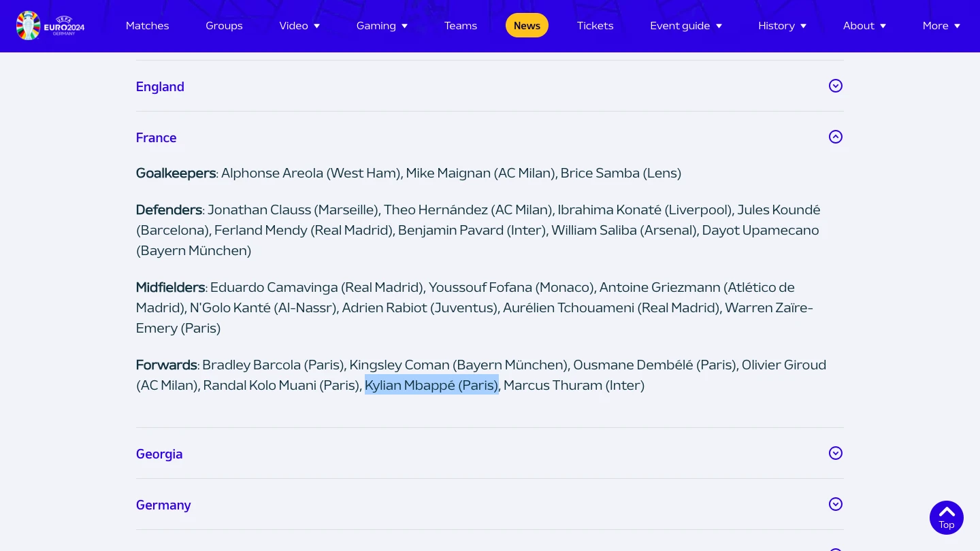Expand the Georgia squad chevron icon
980x551 pixels.
tap(836, 453)
